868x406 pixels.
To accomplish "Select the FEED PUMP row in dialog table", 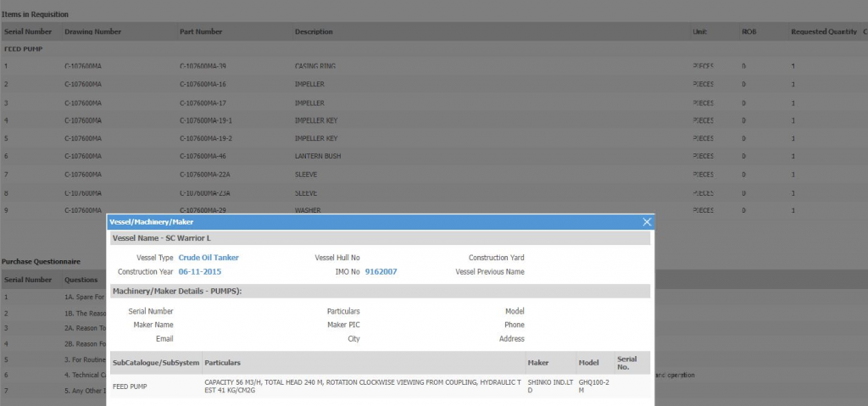I will point(131,387).
